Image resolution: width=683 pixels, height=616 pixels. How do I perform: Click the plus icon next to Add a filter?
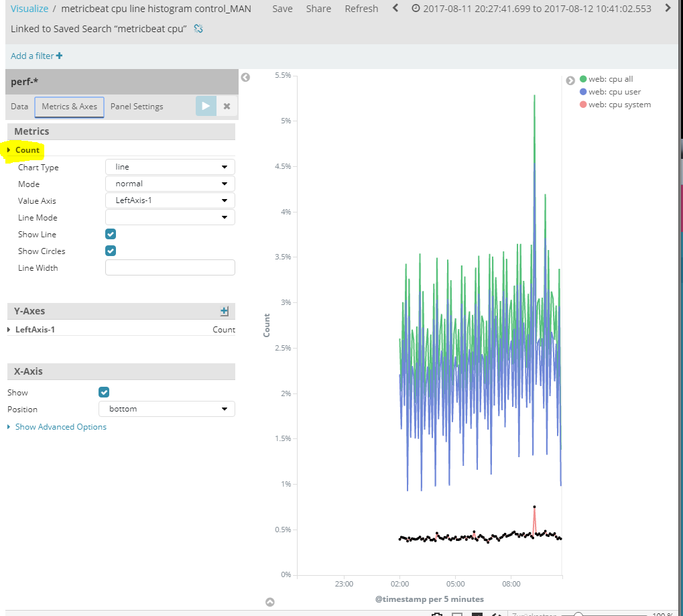click(x=59, y=56)
